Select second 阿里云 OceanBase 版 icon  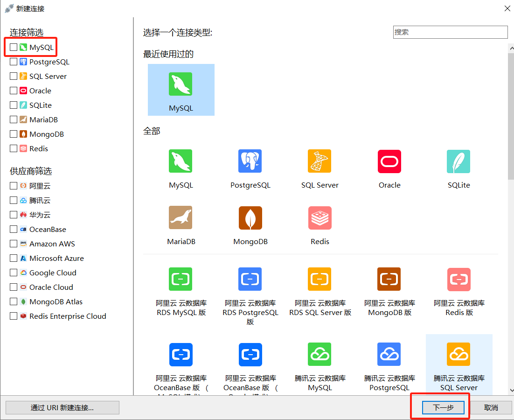250,354
